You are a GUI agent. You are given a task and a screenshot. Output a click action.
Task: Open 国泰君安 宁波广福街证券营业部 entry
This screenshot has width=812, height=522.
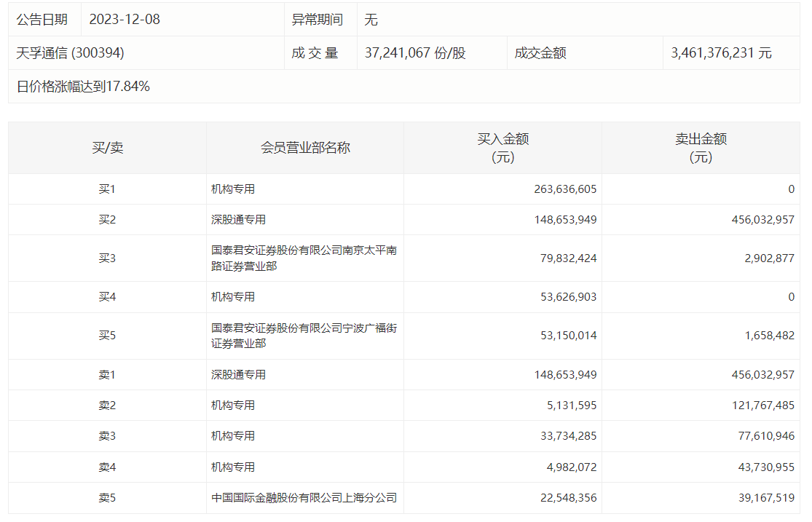(304, 336)
